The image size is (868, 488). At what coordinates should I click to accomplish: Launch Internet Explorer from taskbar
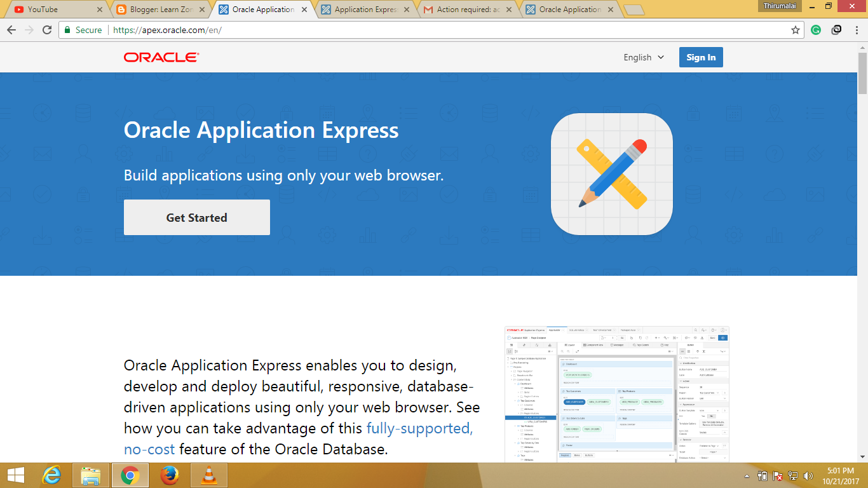point(51,475)
